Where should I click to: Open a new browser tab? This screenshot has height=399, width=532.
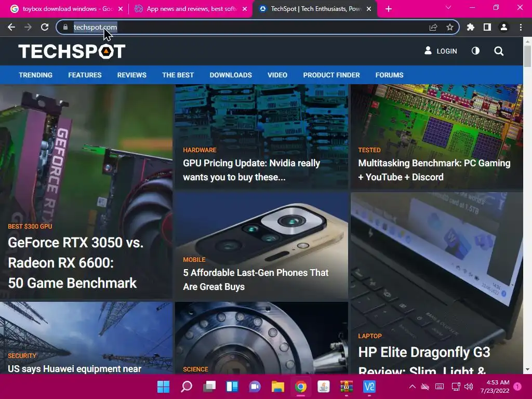point(389,9)
